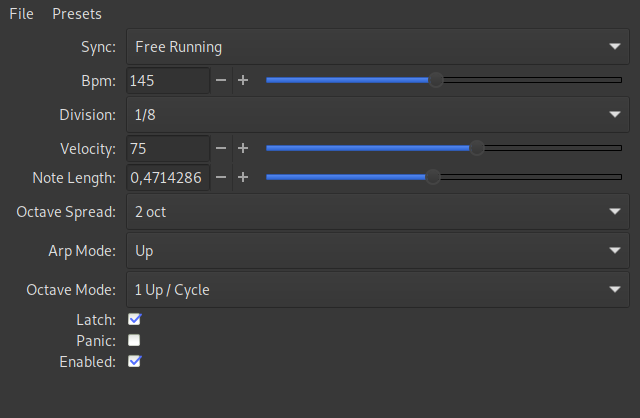Image resolution: width=640 pixels, height=418 pixels.
Task: Toggle the Latch checkbox
Action: pos(134,320)
